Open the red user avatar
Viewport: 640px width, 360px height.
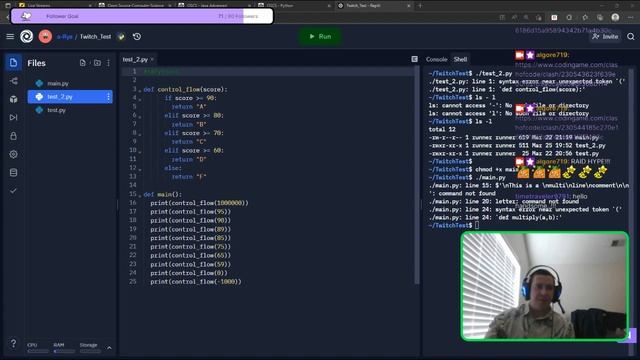pyautogui.click(x=45, y=37)
